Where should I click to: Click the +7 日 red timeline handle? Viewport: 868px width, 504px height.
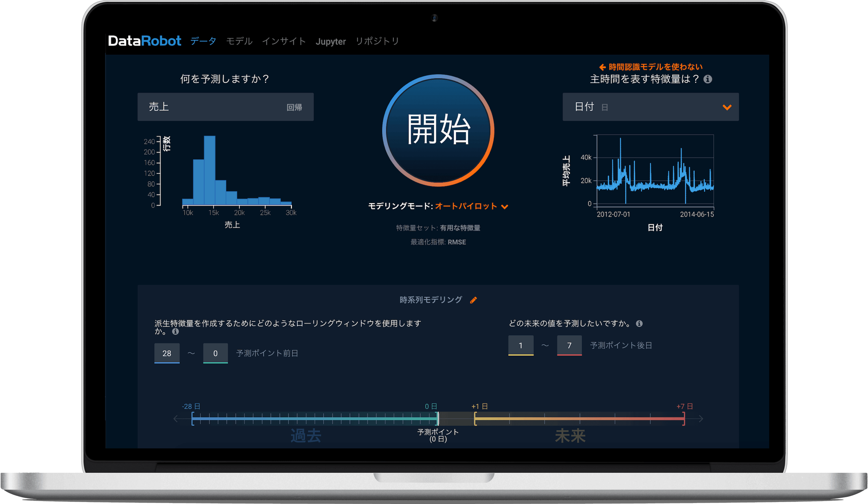click(x=684, y=419)
